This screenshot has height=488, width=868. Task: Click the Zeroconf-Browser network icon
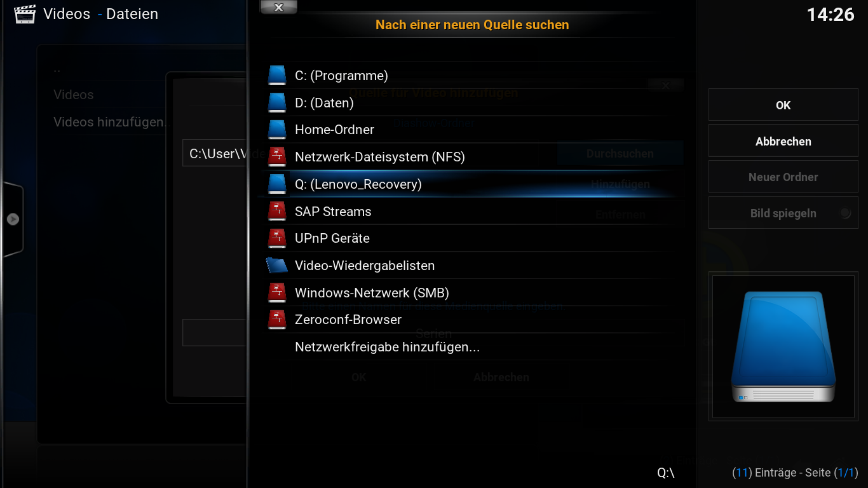[x=277, y=320]
